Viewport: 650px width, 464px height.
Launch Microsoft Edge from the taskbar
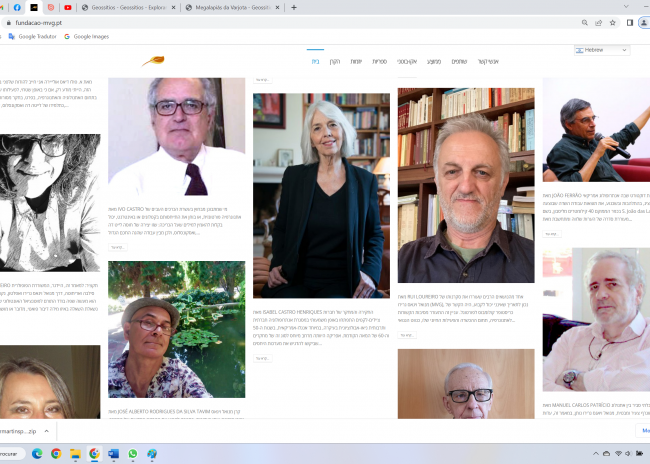click(37, 454)
